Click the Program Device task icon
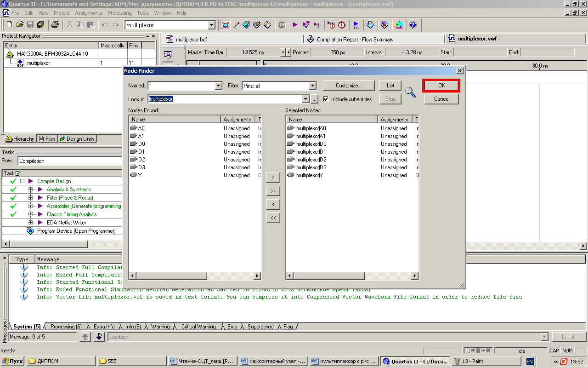 click(x=30, y=231)
